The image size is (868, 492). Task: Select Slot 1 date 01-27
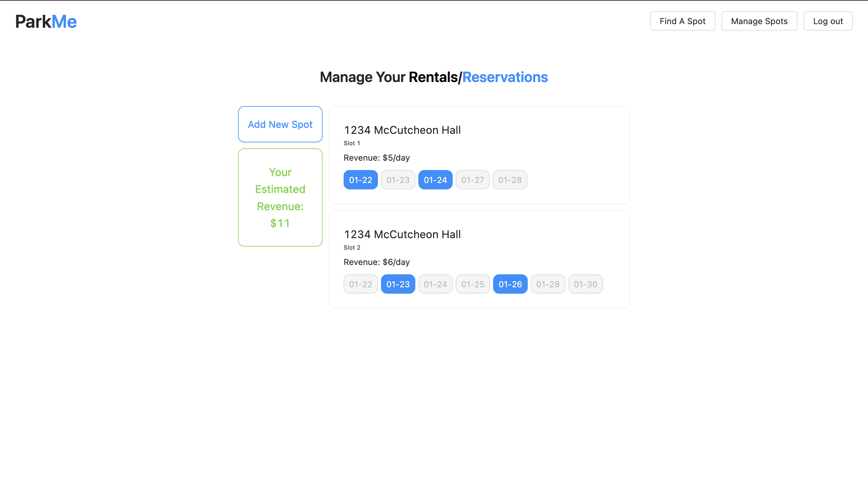pyautogui.click(x=473, y=180)
